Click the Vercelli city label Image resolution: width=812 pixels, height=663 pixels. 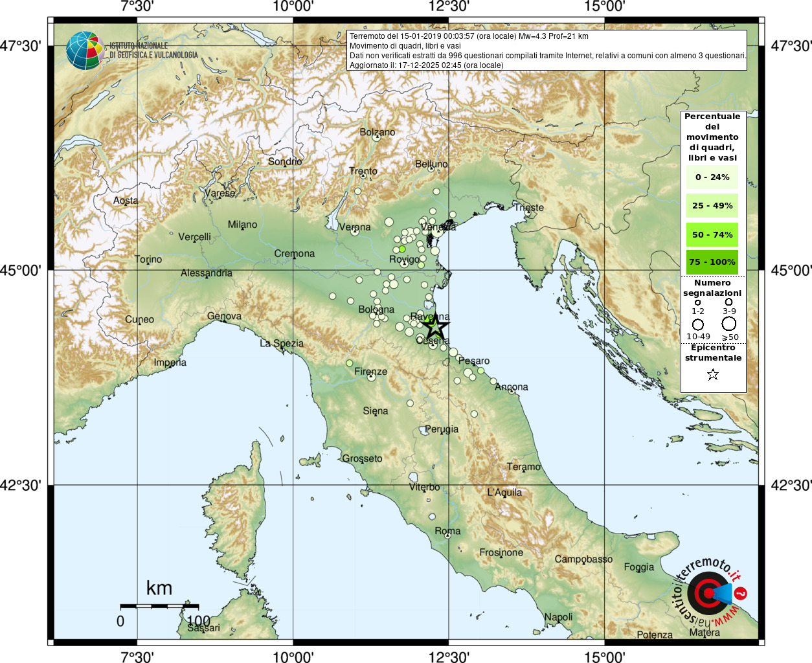[x=195, y=236]
